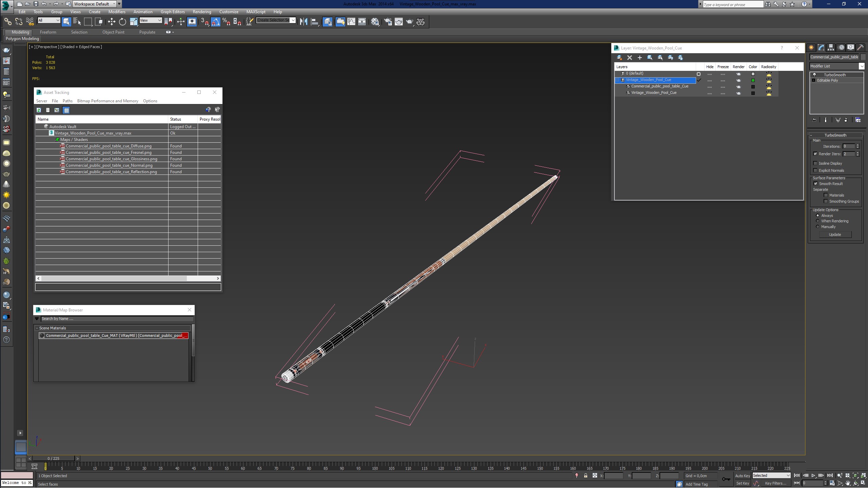Viewport: 868px width, 488px height.
Task: Open the selection filter All dropdown
Action: [x=49, y=20]
